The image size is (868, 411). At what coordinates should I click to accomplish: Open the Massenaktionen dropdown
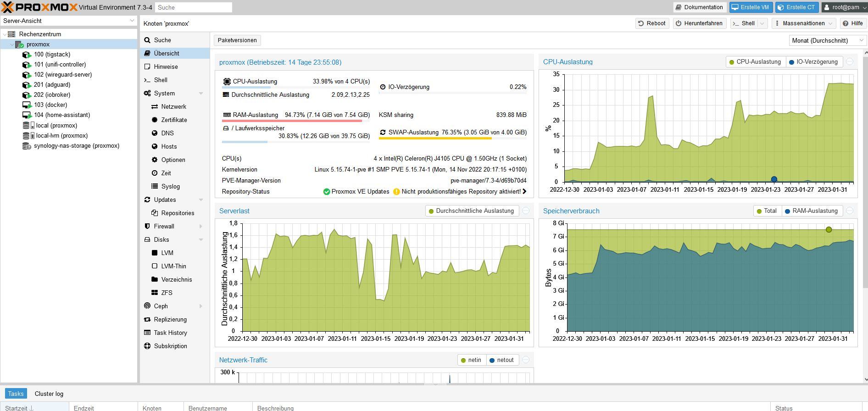[804, 23]
